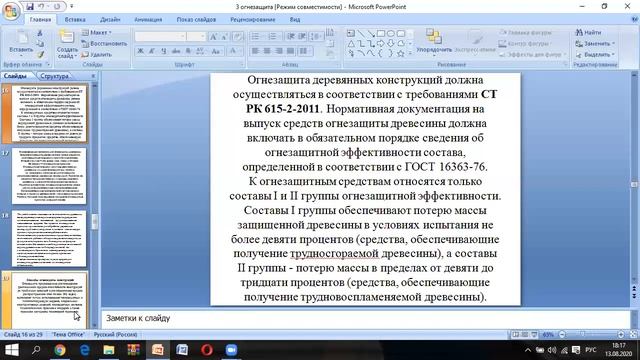Click the Вставить paste button
This screenshot has width=640, height=360.
[x=21, y=42]
